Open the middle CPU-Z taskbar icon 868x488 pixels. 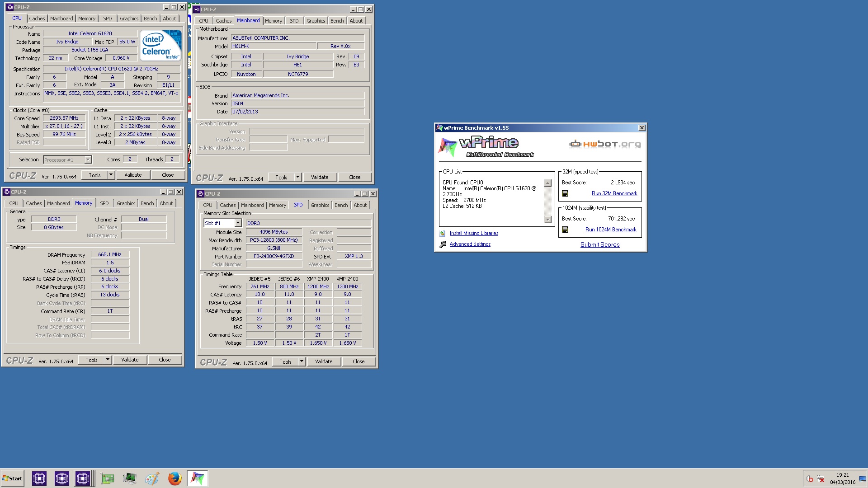coord(62,478)
